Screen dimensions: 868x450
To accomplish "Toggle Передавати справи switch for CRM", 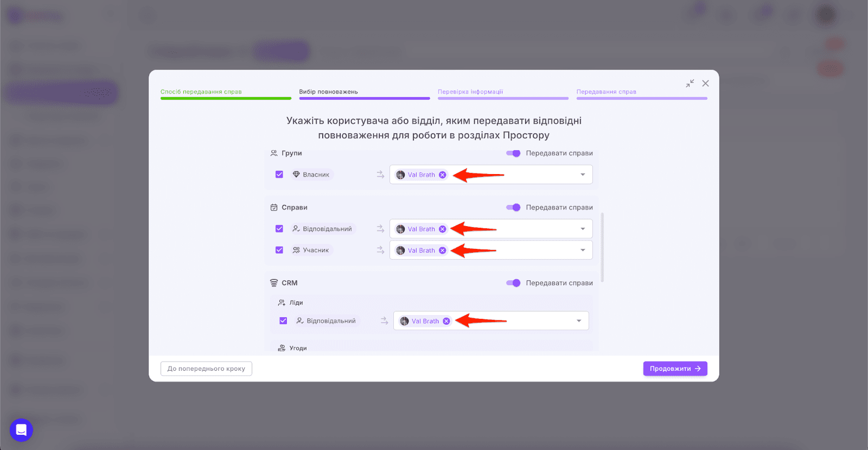I will (513, 283).
